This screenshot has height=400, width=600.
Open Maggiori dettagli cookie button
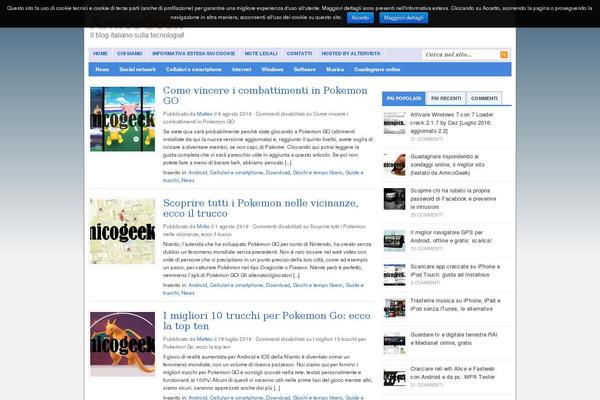pos(403,18)
